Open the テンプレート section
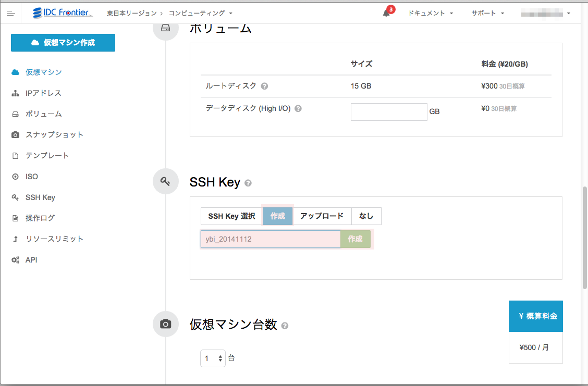Image resolution: width=588 pixels, height=386 pixels. [x=42, y=155]
